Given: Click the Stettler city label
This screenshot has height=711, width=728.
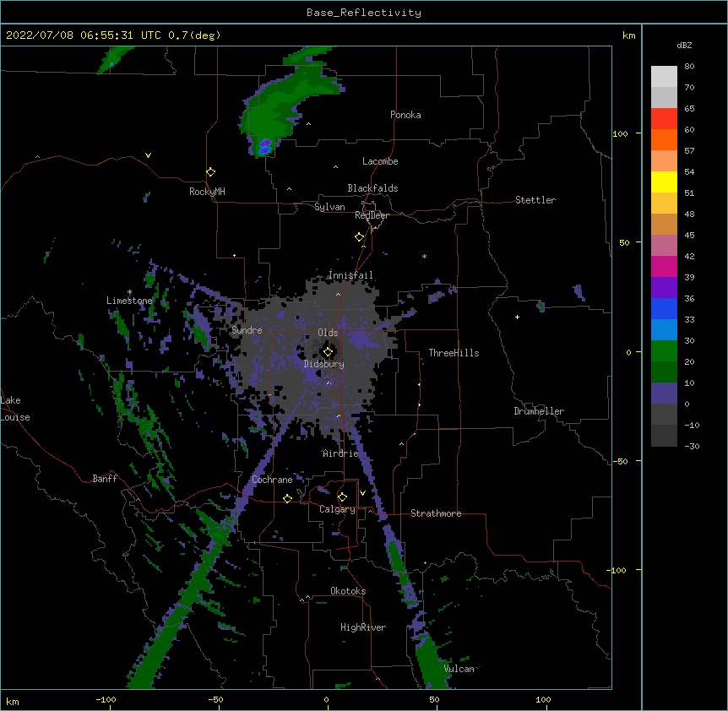Looking at the screenshot, I should (x=535, y=200).
